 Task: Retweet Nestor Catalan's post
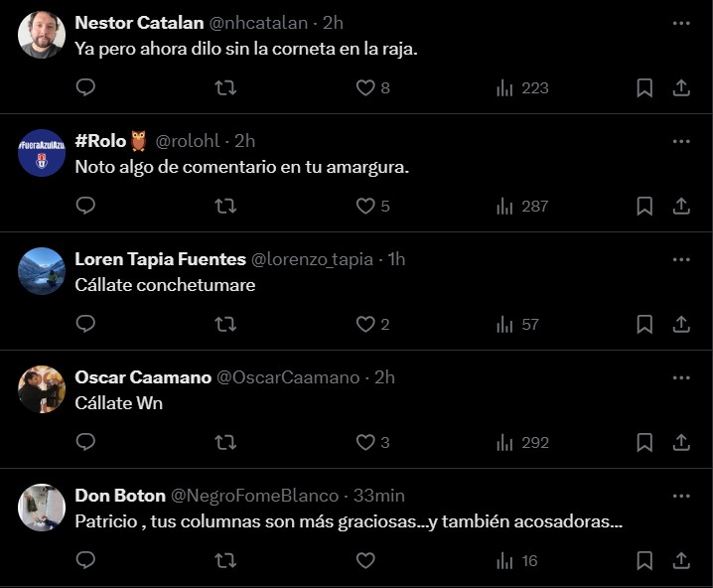coord(225,87)
